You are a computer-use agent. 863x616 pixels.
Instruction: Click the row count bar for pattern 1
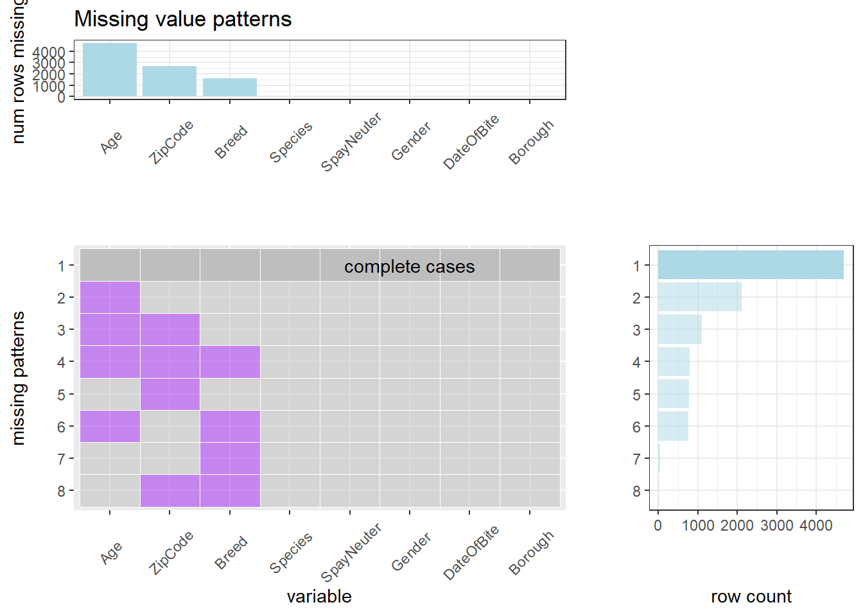750,265
